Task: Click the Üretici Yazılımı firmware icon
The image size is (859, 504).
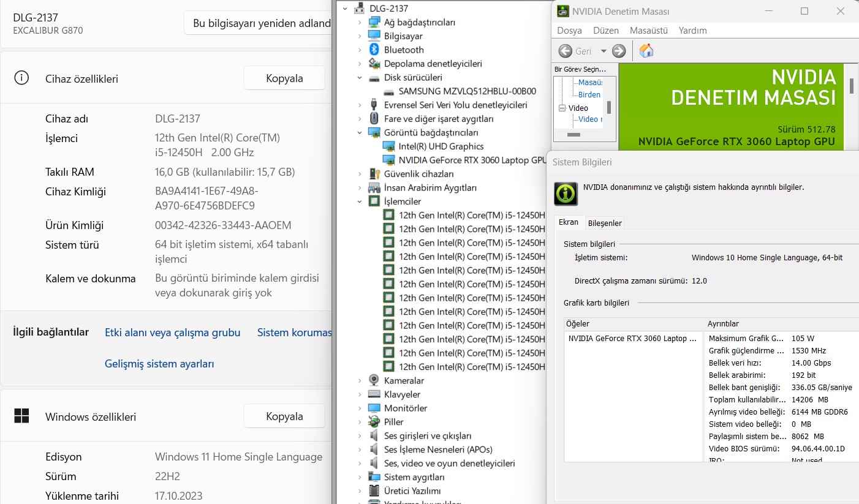Action: [374, 491]
